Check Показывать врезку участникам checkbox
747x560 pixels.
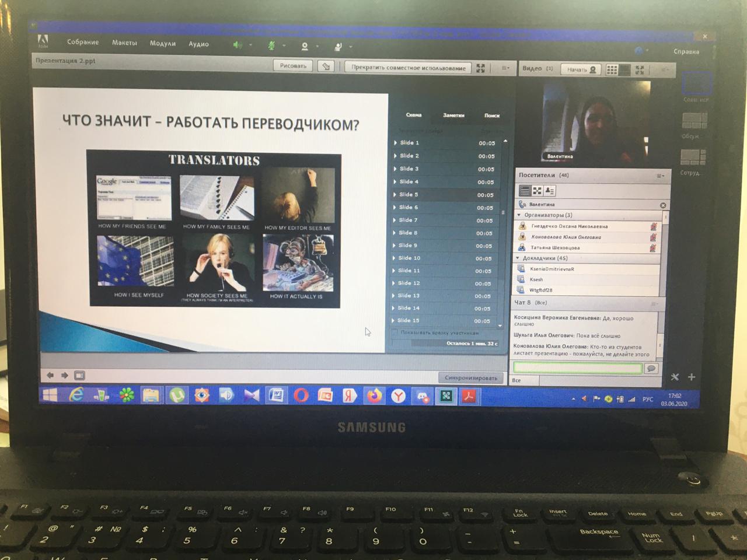point(395,332)
